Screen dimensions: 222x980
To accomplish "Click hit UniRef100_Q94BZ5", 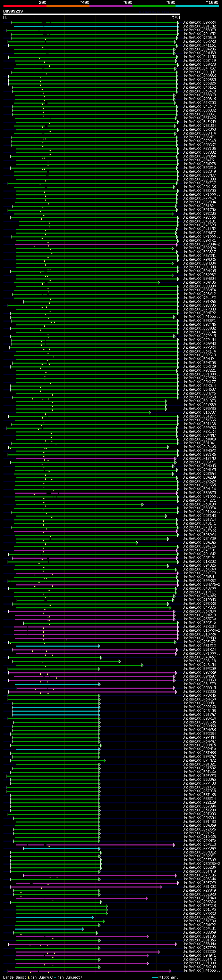I will click(199, 565).
